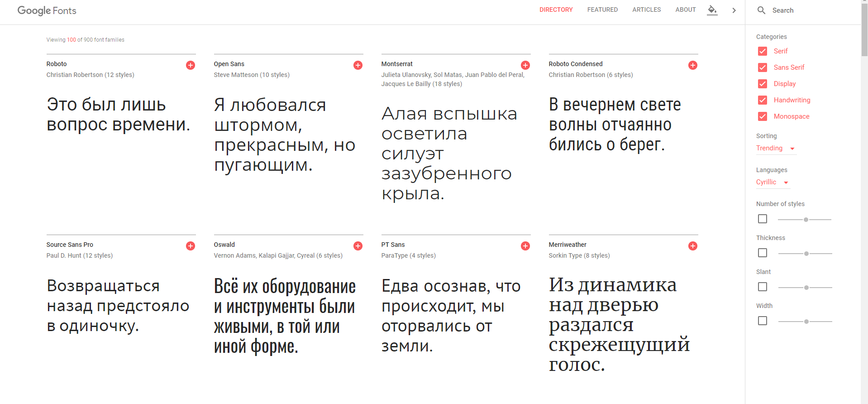Screen dimensions: 868x404
Task: Edit the Roboto sample text
Action: coord(119,115)
